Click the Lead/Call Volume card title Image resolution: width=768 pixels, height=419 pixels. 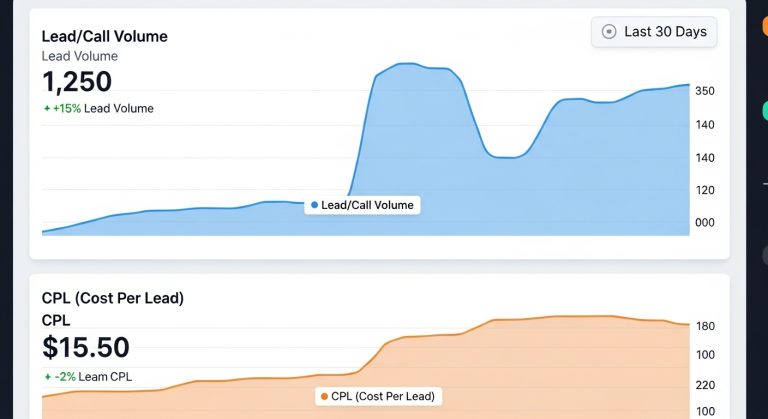(104, 37)
